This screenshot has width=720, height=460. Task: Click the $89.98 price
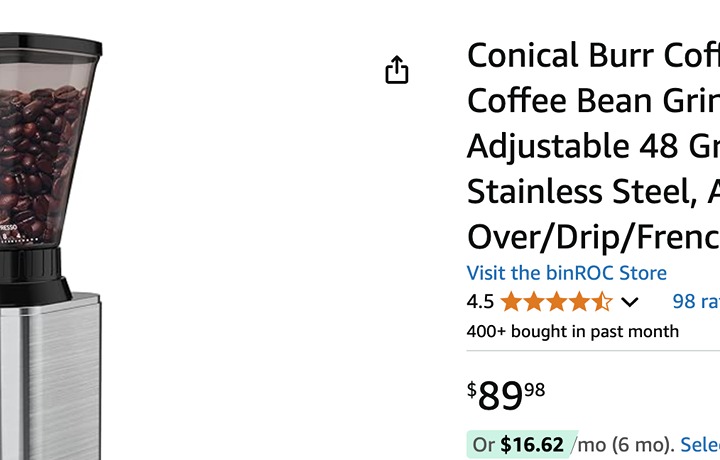(506, 395)
